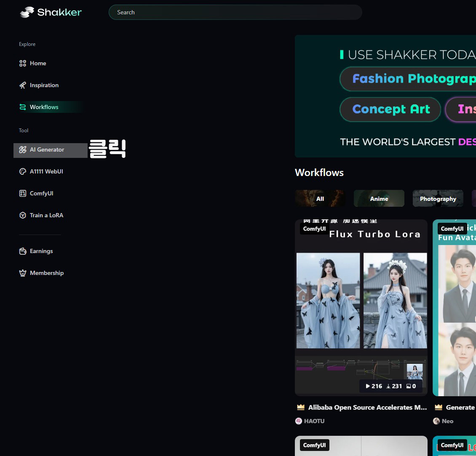Click the Fashion Photography banner pill
476x456 pixels.
(x=408, y=79)
